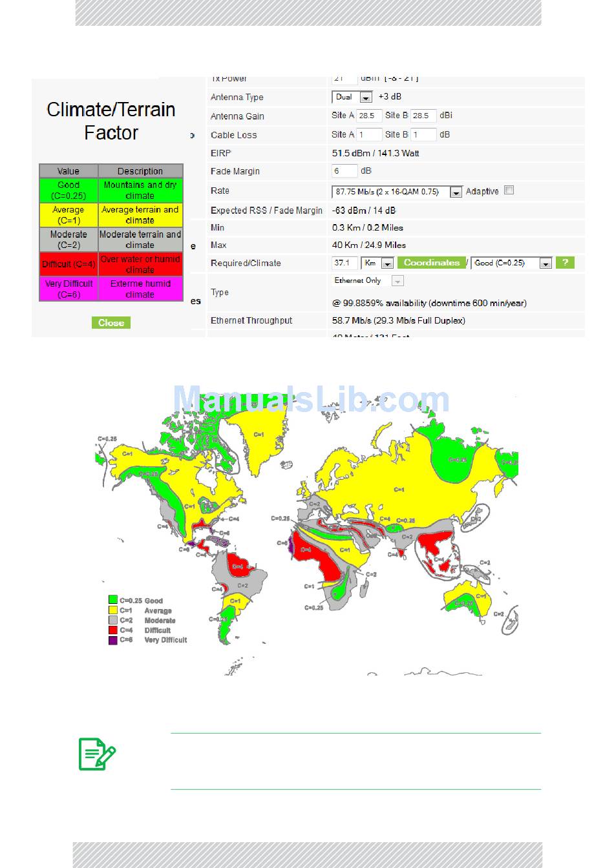
Task: Click the Fade Margin input field
Action: (x=344, y=171)
